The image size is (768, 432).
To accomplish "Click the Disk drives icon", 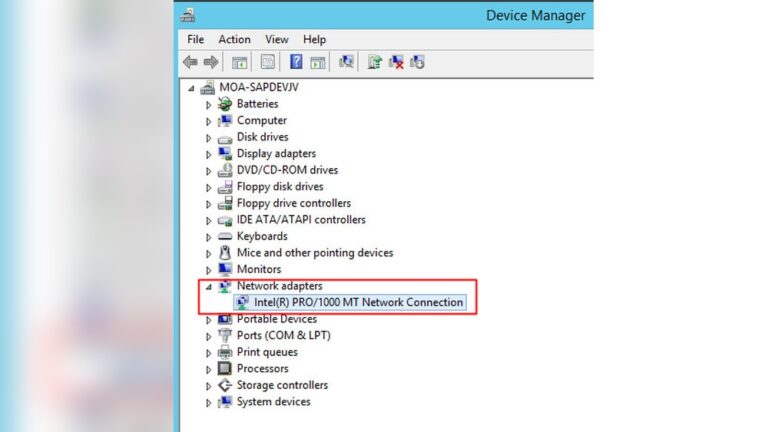I will pos(225,138).
